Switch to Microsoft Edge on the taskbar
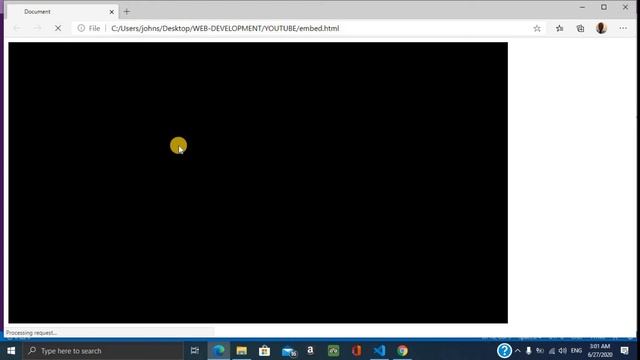The width and height of the screenshot is (640, 360). click(x=219, y=351)
